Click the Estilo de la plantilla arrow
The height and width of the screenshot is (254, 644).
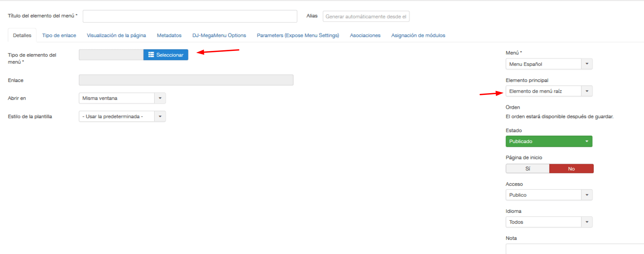tap(160, 116)
